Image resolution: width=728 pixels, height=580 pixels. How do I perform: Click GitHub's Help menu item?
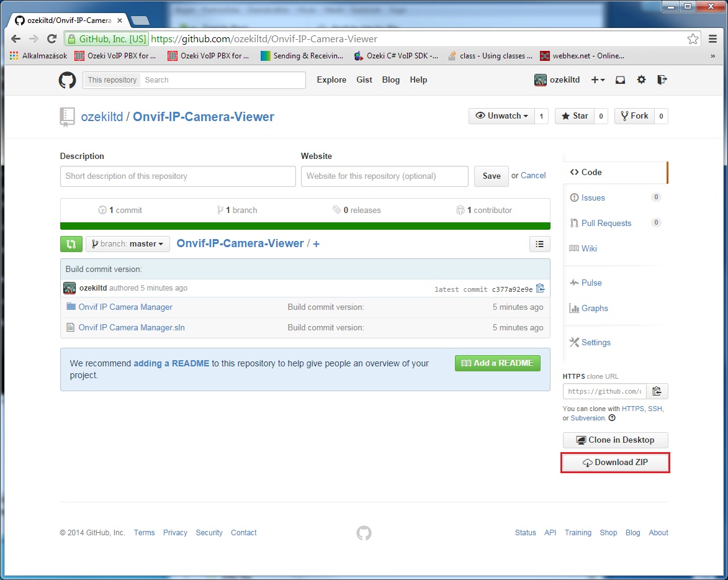pyautogui.click(x=418, y=79)
